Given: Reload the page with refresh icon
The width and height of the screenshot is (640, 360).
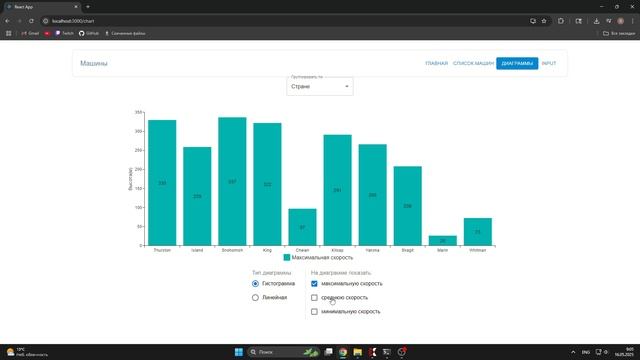Looking at the screenshot, I should [31, 21].
